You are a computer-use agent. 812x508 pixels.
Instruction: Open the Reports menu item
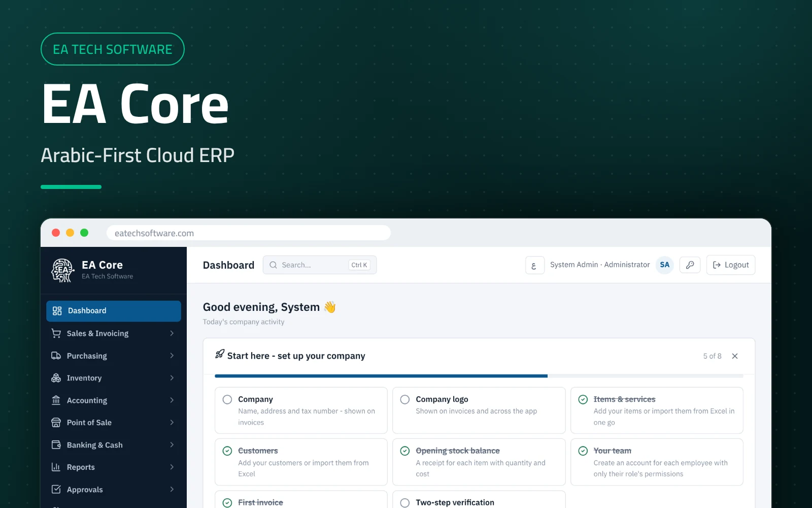(x=114, y=467)
